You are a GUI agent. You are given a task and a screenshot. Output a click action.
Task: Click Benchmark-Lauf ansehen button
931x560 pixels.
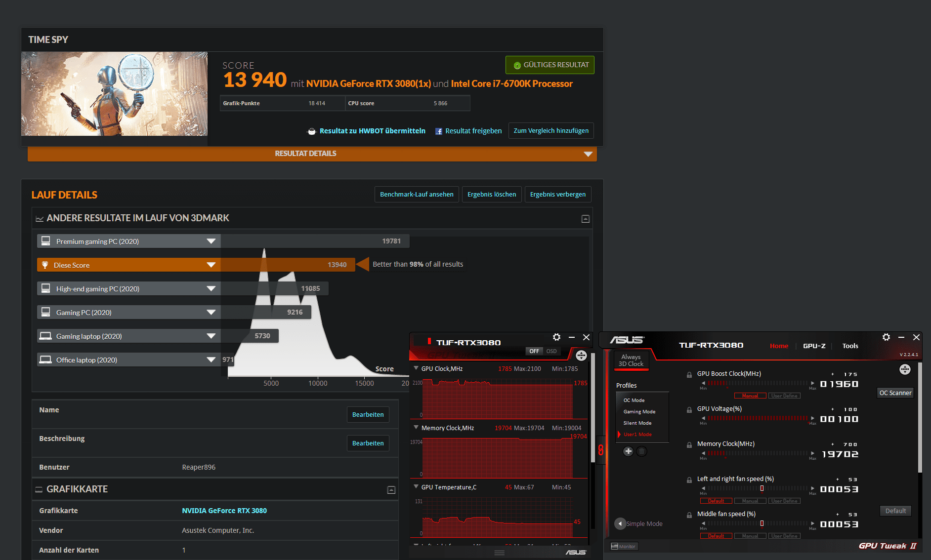click(x=417, y=194)
